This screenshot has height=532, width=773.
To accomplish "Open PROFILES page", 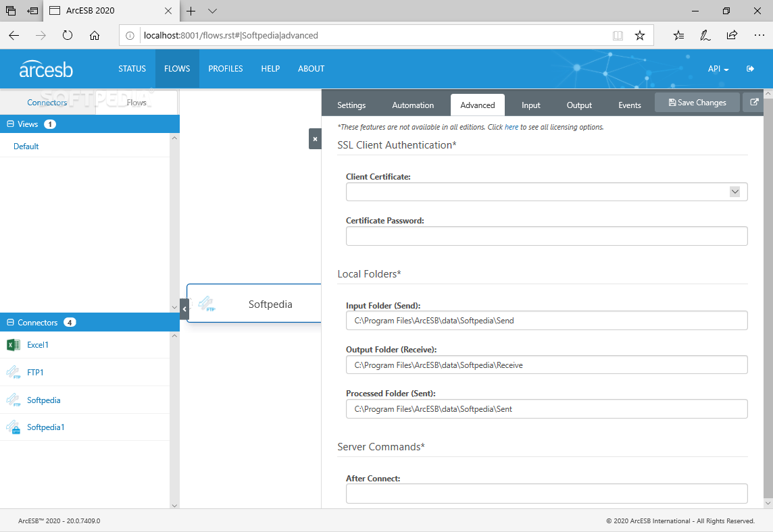I will 225,69.
